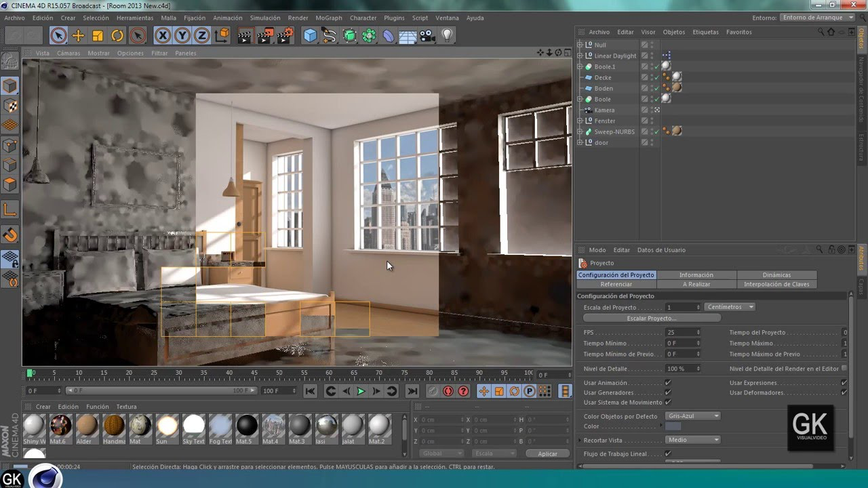This screenshot has width=868, height=488.
Task: Toggle the Flujo de Trabajo Lineal checkbox
Action: coord(668,453)
